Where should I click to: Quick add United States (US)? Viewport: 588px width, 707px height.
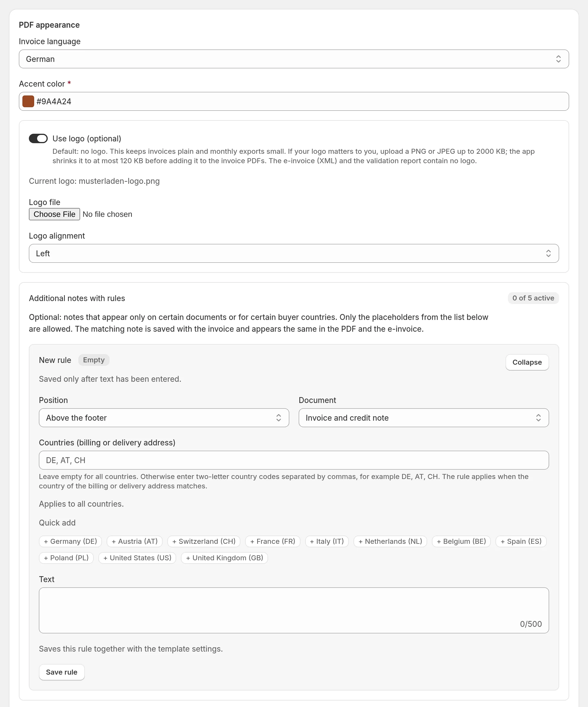point(137,558)
